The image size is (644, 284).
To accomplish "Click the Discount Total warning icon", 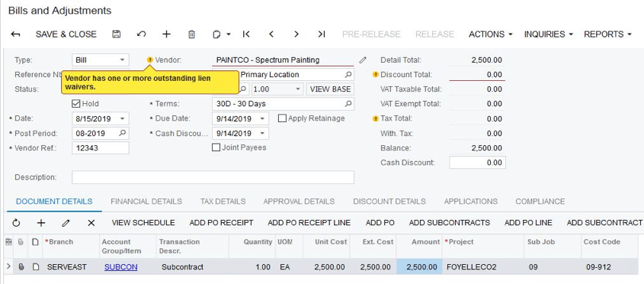I will tap(376, 75).
